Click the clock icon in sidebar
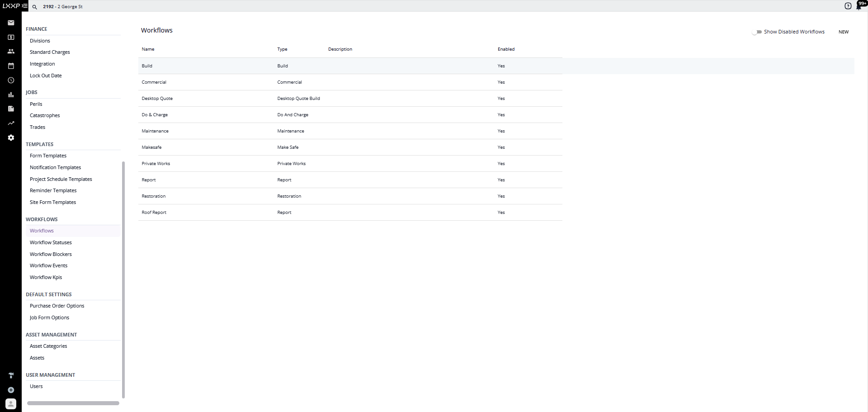 [11, 81]
